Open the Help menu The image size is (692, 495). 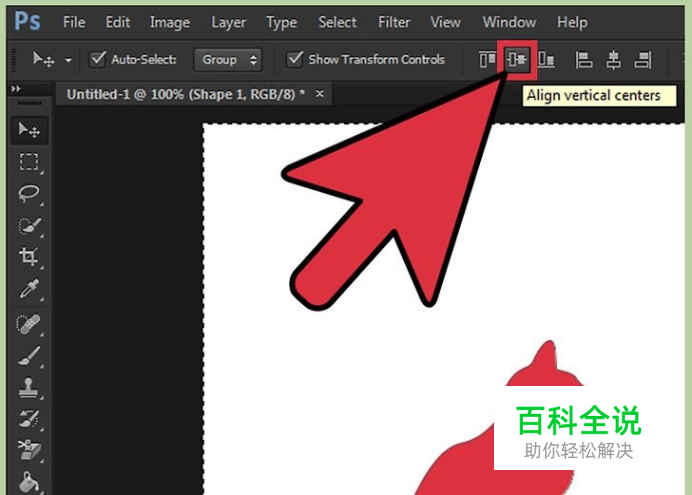point(572,22)
